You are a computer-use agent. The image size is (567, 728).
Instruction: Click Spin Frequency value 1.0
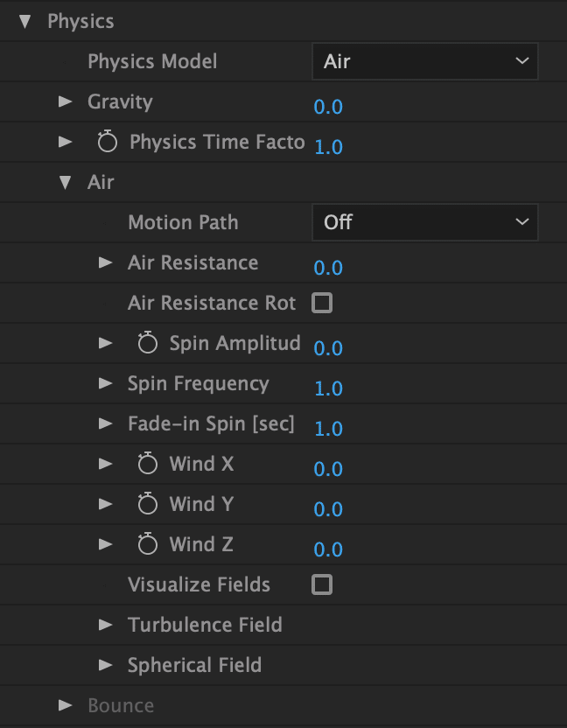point(328,388)
